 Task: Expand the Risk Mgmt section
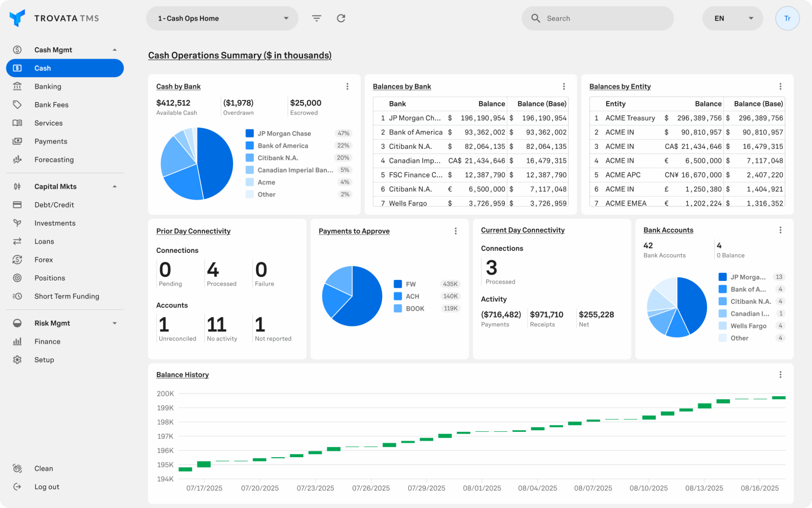pos(115,323)
